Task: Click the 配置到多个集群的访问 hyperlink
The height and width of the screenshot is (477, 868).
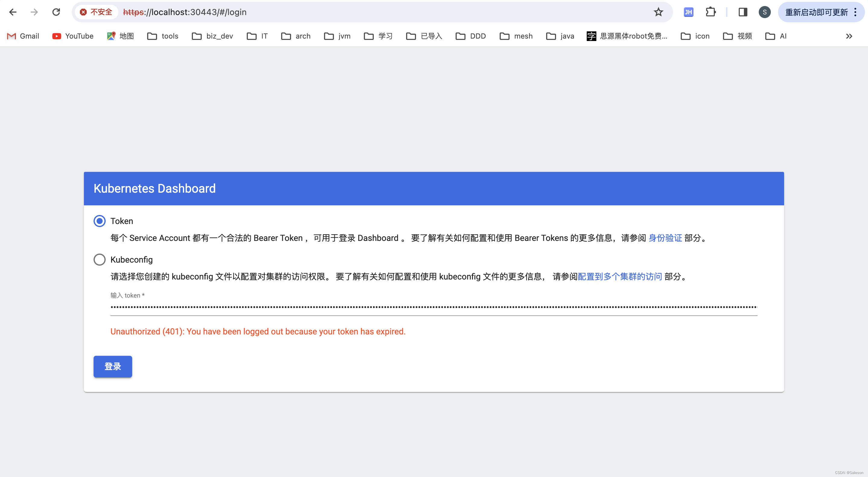Action: tap(619, 277)
